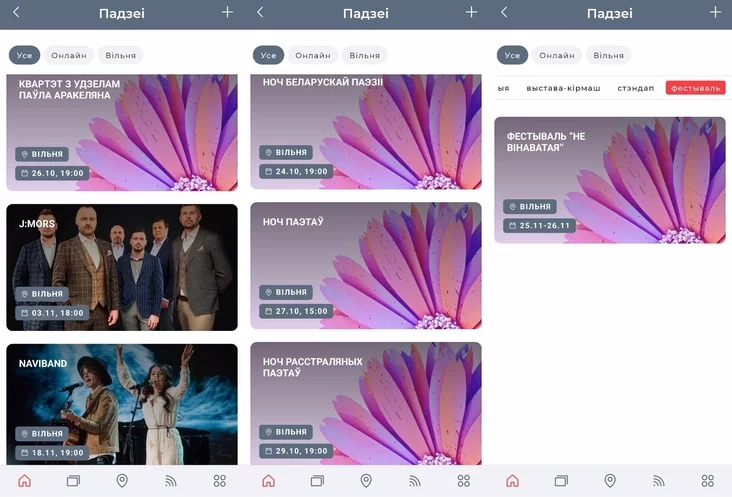Open map pin icon in middle phone's bar
Image resolution: width=732 pixels, height=497 pixels.
pos(366,481)
